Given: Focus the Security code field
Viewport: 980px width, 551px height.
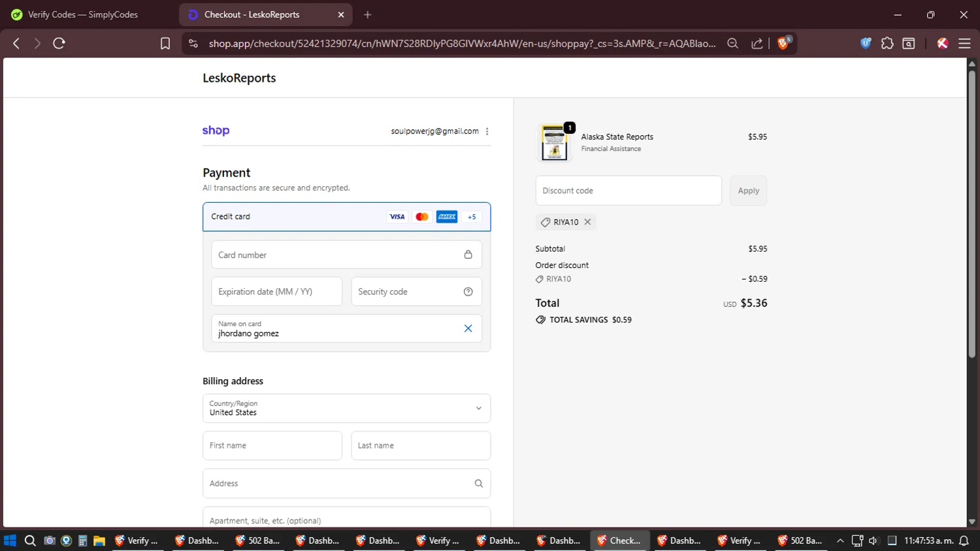Looking at the screenshot, I should [416, 292].
